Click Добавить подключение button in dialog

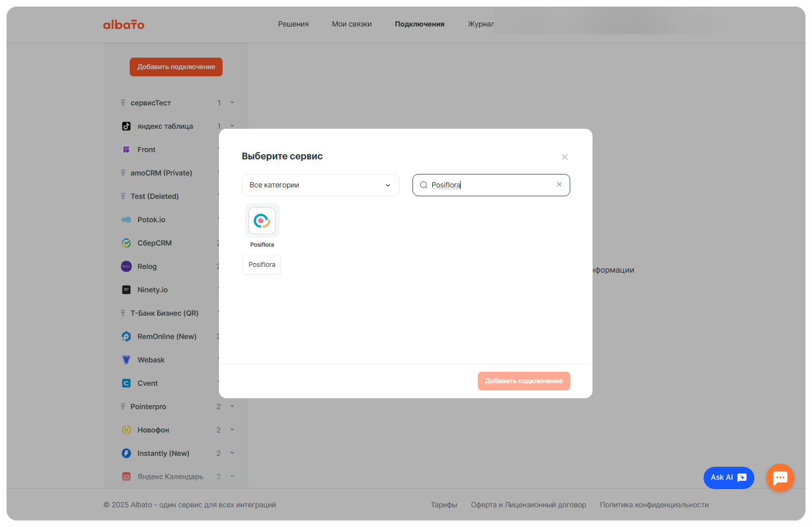coord(524,381)
